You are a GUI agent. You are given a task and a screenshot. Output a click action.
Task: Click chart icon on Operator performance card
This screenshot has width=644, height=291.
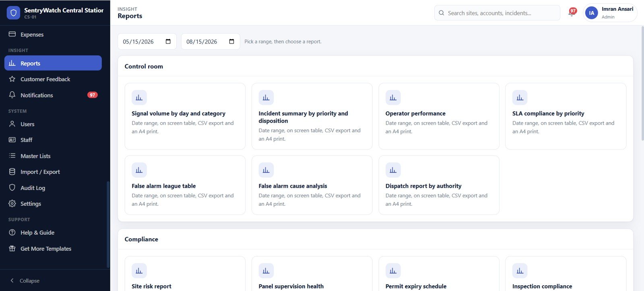click(x=393, y=98)
